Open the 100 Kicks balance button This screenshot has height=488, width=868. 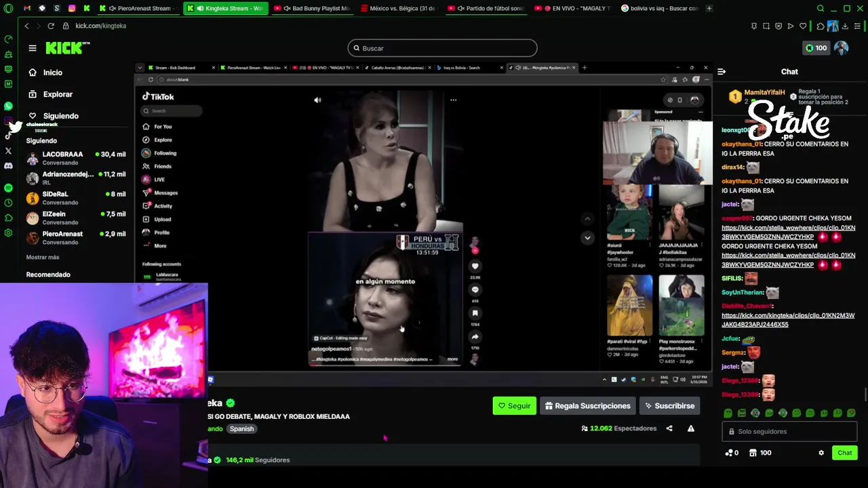point(816,48)
